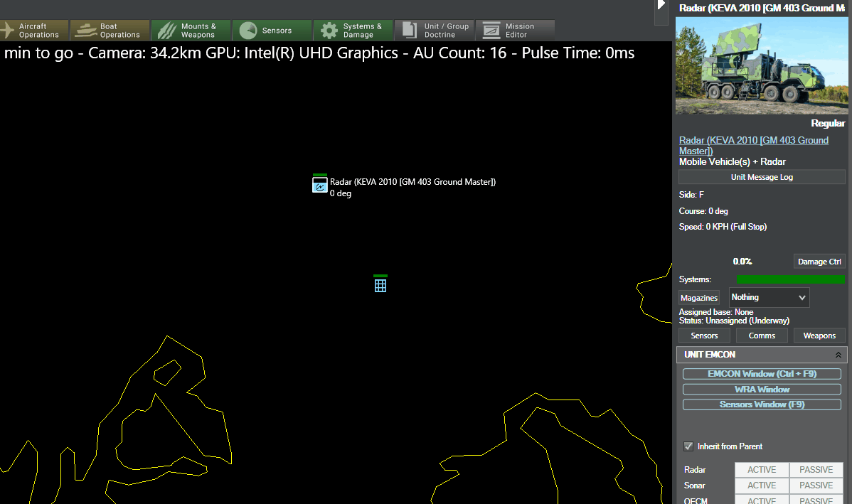Open Mounts & Weapons toolbar button

pos(191,31)
